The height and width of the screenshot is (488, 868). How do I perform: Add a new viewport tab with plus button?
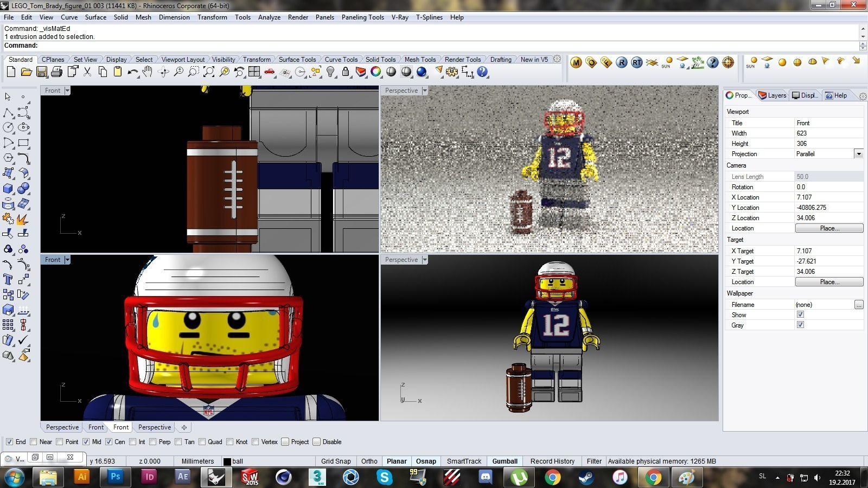(183, 427)
